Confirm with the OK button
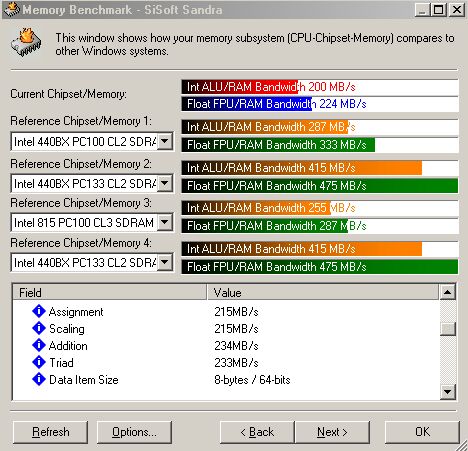Screen dimensions: 468x451 (422, 432)
